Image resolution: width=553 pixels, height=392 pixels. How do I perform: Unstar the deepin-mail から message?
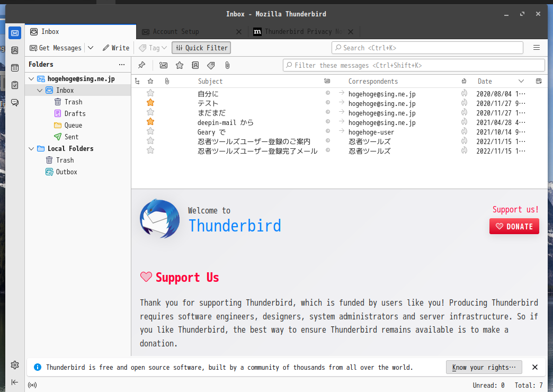pyautogui.click(x=150, y=122)
